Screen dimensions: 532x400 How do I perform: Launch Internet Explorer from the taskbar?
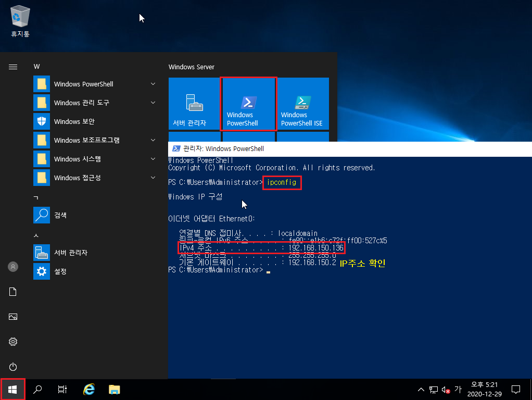[x=89, y=390]
